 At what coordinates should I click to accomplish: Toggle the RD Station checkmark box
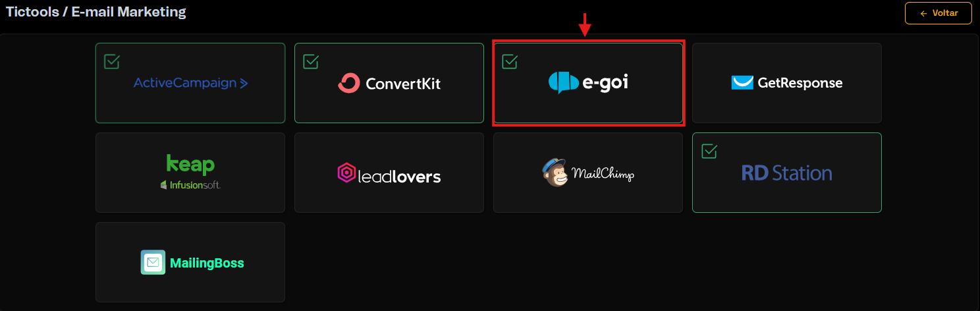[x=709, y=152]
